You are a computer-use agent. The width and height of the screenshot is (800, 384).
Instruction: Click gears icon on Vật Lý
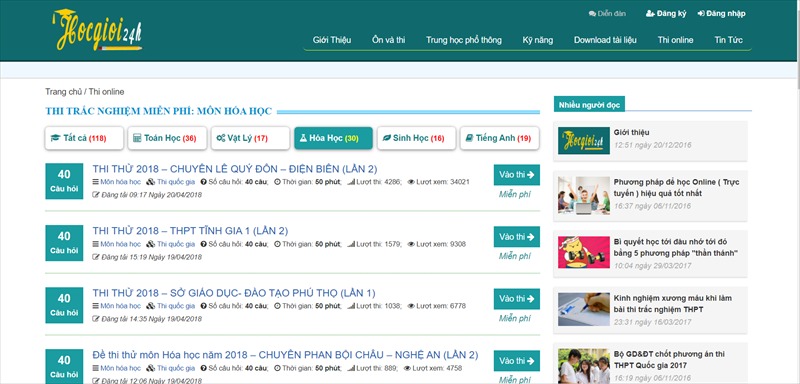click(x=220, y=138)
